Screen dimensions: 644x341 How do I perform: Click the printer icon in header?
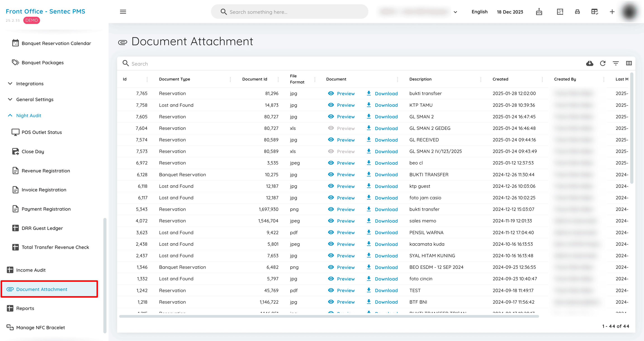tap(577, 12)
